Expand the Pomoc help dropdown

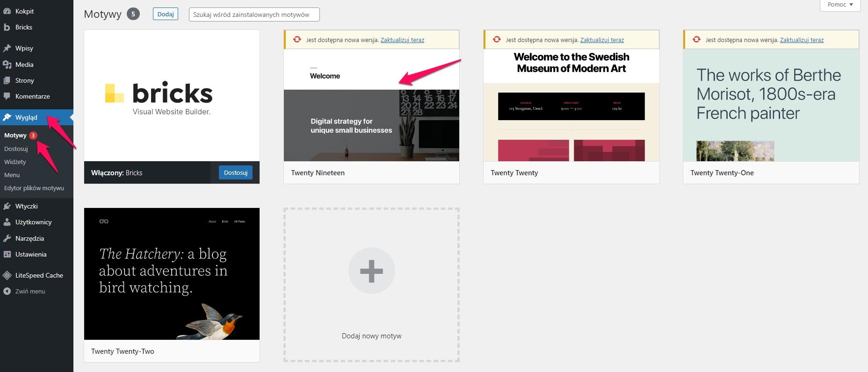(840, 5)
